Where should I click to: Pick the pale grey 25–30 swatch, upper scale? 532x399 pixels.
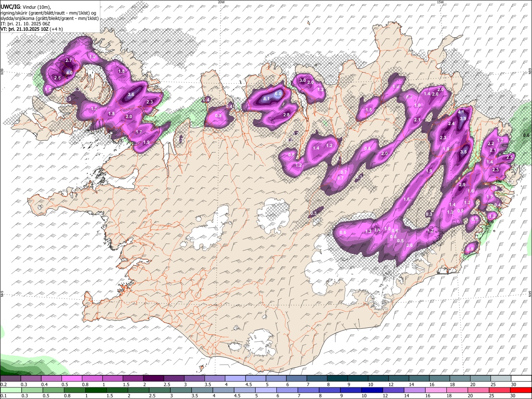[x=501, y=379]
